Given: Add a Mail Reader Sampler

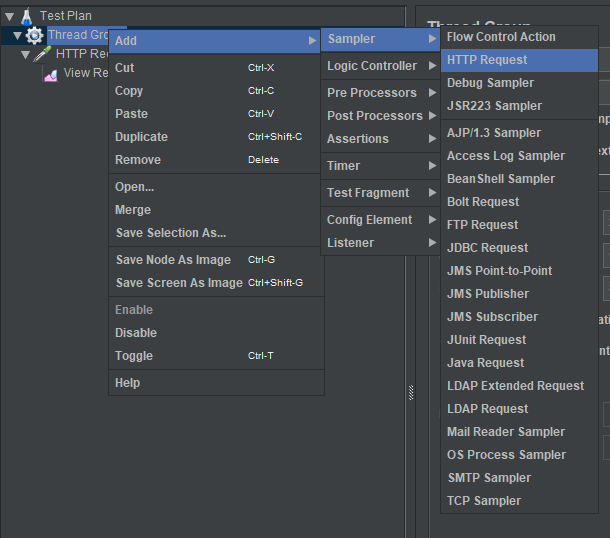Looking at the screenshot, I should [x=519, y=432].
